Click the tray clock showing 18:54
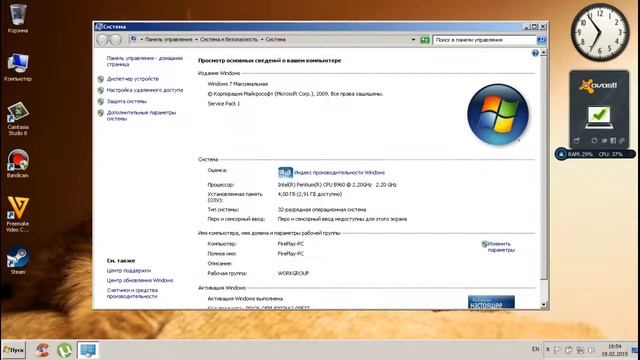The image size is (640, 360). [x=615, y=350]
